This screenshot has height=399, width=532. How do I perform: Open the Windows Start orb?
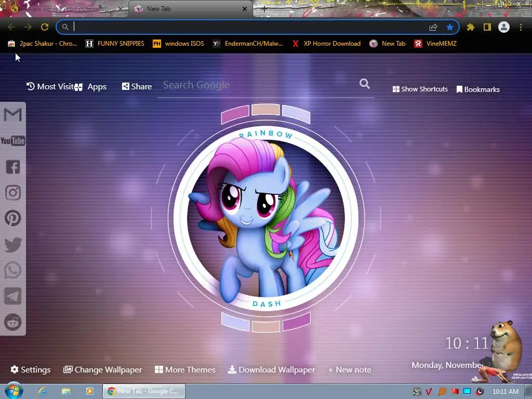(x=14, y=391)
